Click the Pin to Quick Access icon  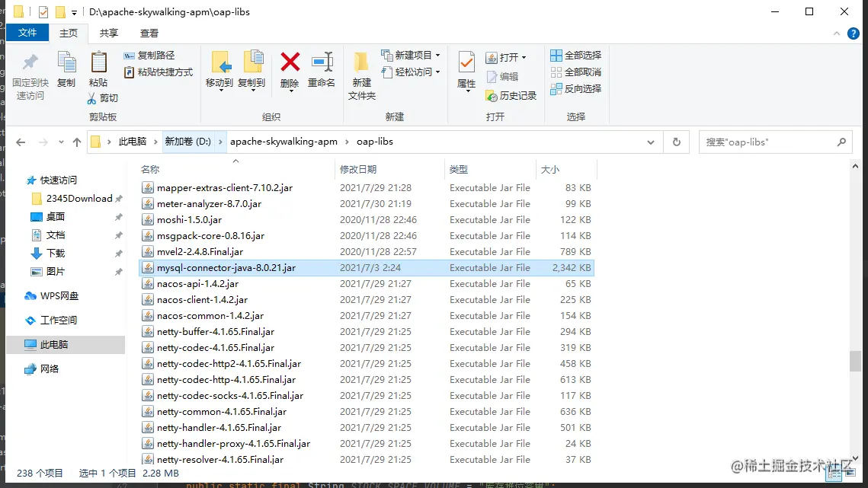pos(30,62)
